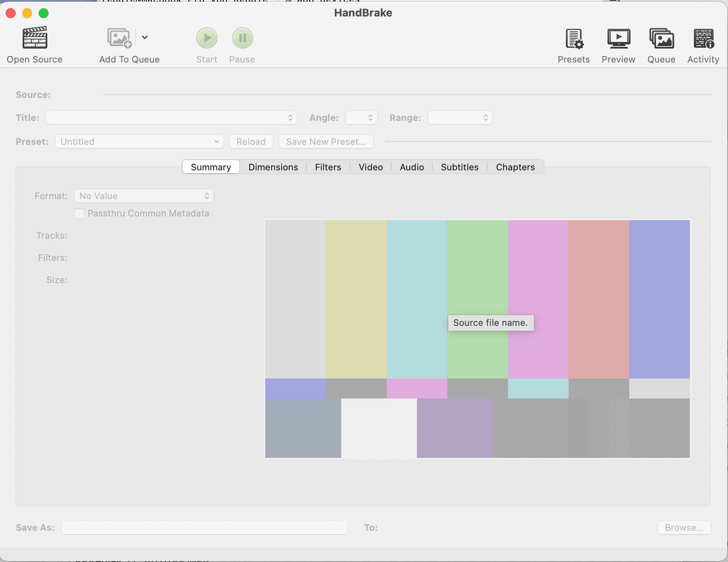The height and width of the screenshot is (562, 728).
Task: Open the Format dropdown showing No Value
Action: click(144, 196)
